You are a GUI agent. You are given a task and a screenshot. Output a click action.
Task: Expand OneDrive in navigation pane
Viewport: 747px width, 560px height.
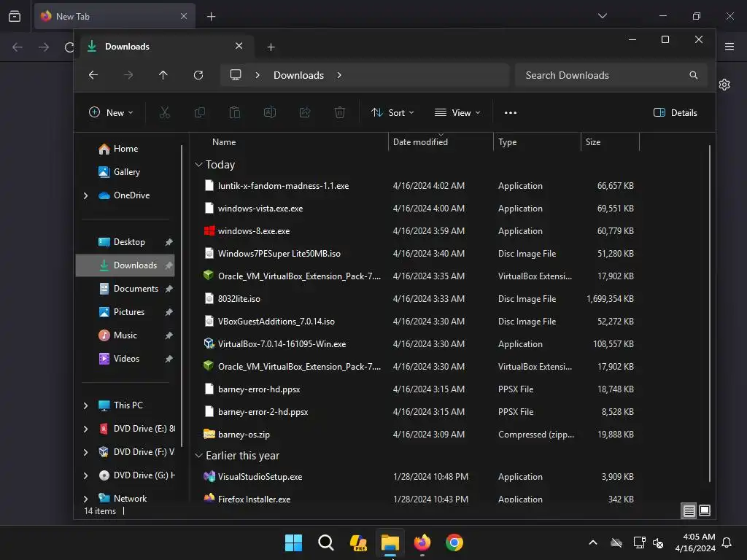coord(86,195)
